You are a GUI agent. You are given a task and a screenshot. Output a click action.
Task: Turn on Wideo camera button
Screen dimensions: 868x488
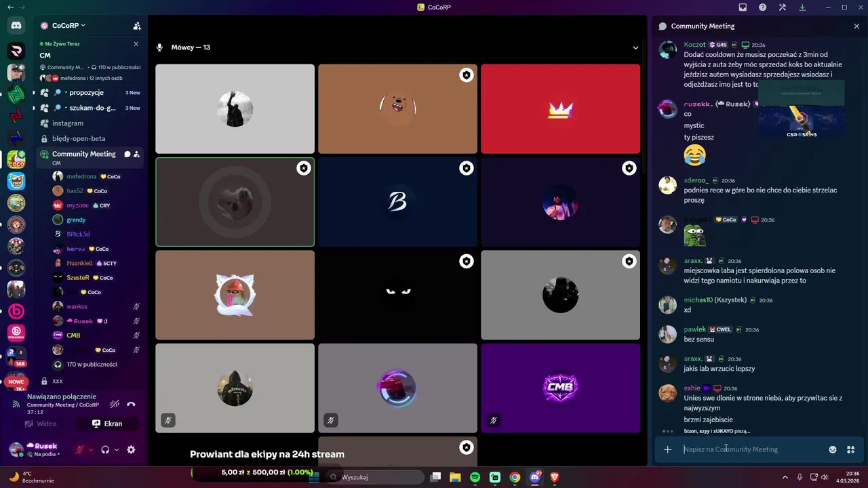41,424
